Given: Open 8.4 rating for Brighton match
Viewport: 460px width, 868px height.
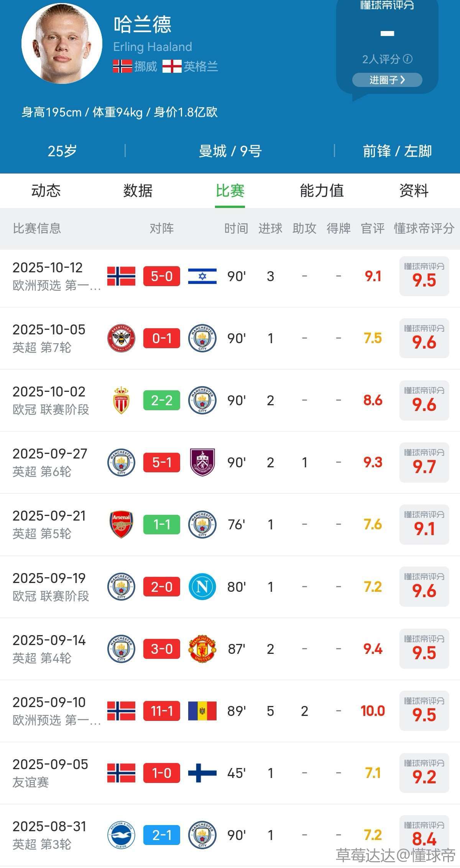Looking at the screenshot, I should coord(424,835).
